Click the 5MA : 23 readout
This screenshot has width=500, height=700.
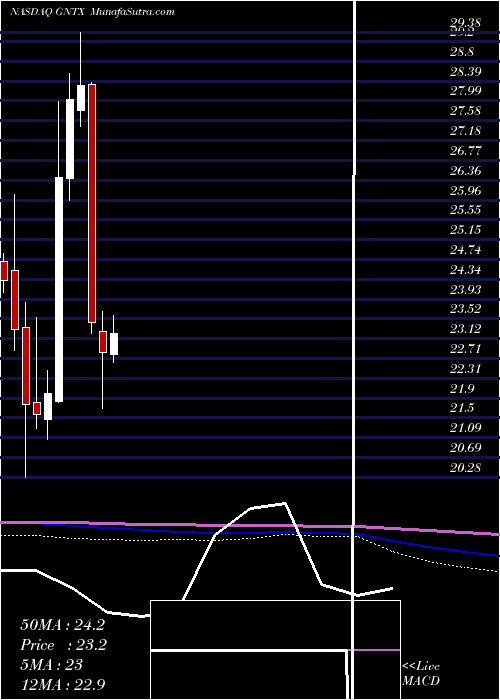(51, 665)
